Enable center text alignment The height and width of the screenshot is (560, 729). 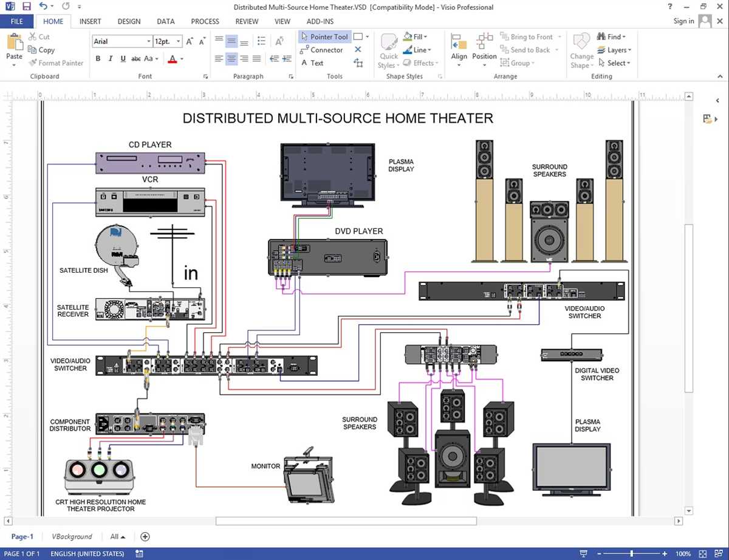click(231, 58)
